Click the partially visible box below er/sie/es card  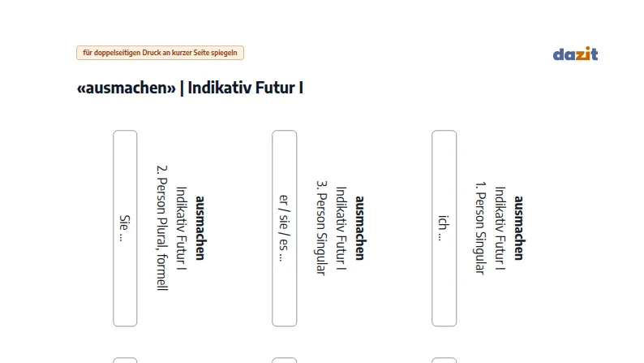coord(284,360)
